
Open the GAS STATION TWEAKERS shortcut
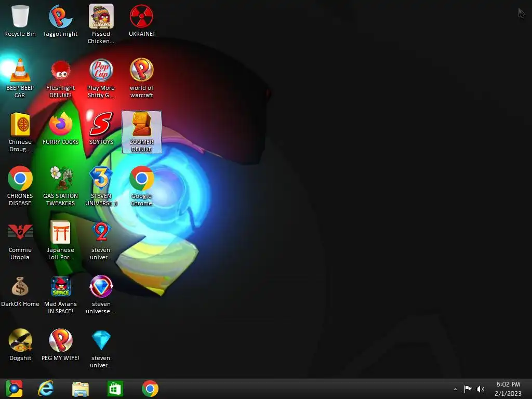click(60, 186)
